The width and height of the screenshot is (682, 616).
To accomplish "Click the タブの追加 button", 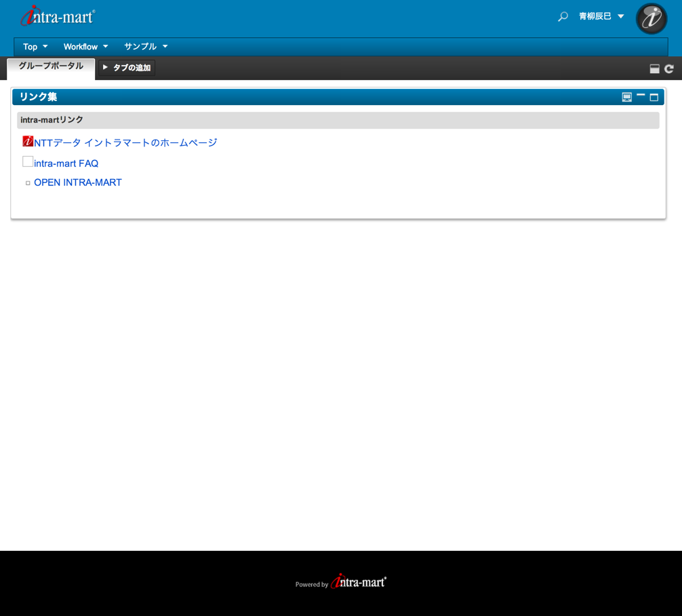I will click(127, 67).
